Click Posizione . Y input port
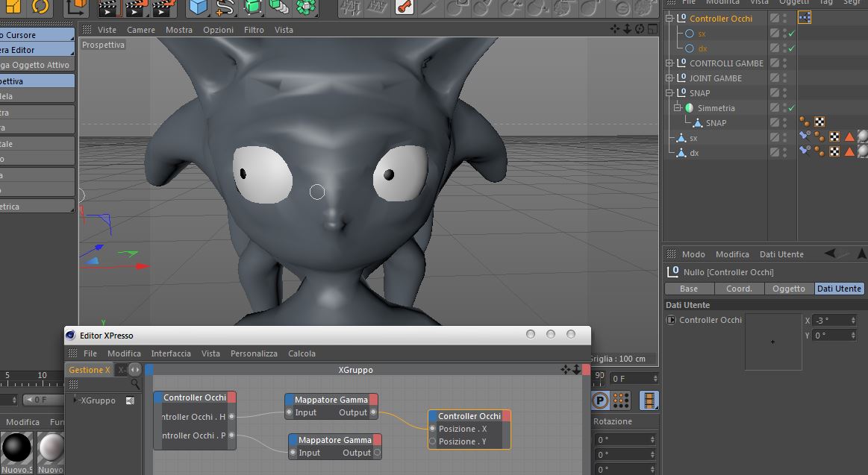 click(x=433, y=441)
